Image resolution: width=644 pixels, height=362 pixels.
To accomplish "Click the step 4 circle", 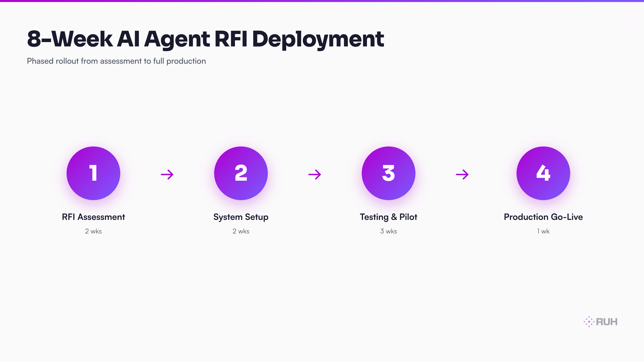I will click(543, 173).
